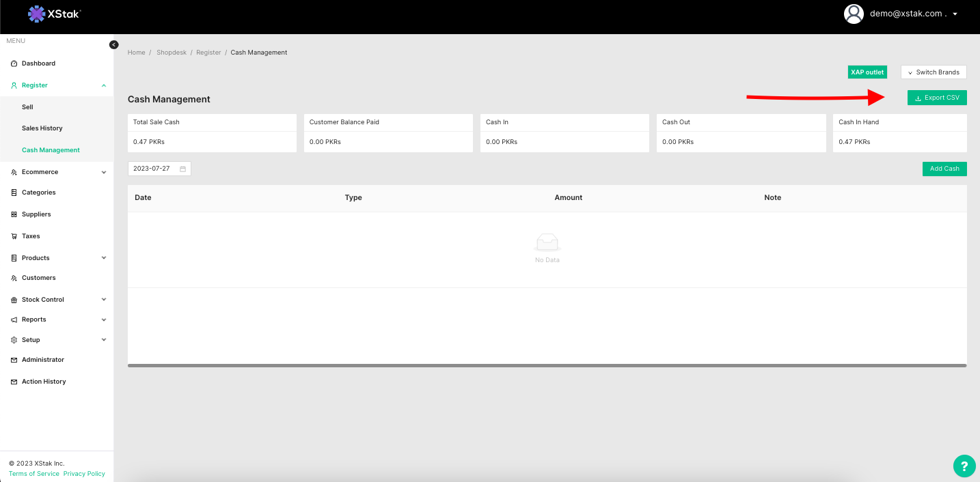Open Sales History in the Register menu
Viewport: 980px width, 482px height.
42,128
